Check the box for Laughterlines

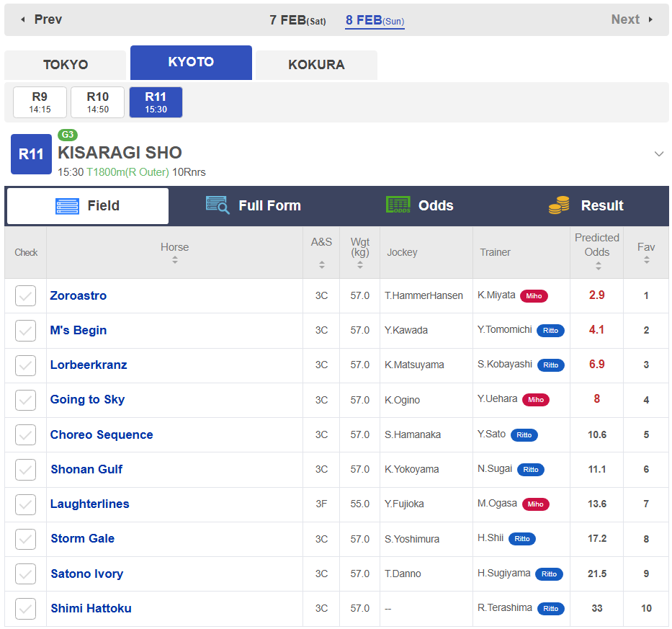pos(25,504)
